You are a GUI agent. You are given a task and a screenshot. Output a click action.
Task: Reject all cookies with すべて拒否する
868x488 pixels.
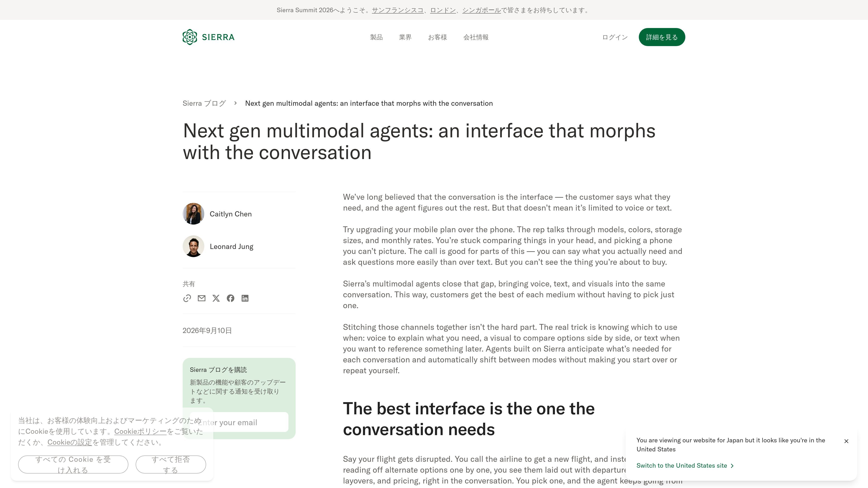[171, 465]
